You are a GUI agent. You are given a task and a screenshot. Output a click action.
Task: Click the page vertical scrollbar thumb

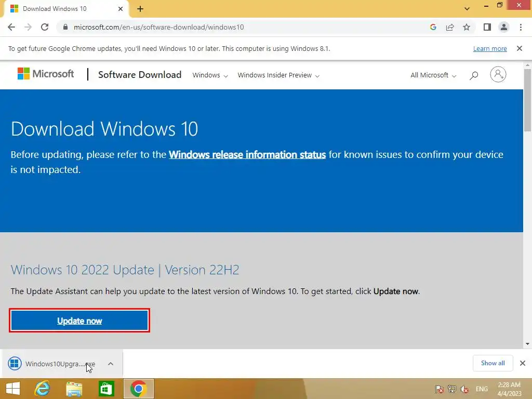tap(527, 100)
